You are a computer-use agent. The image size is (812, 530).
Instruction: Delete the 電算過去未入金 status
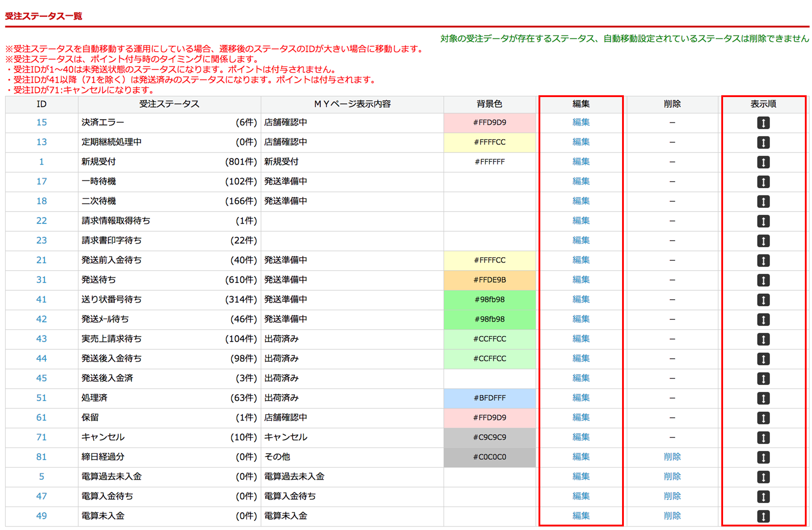pos(672,477)
